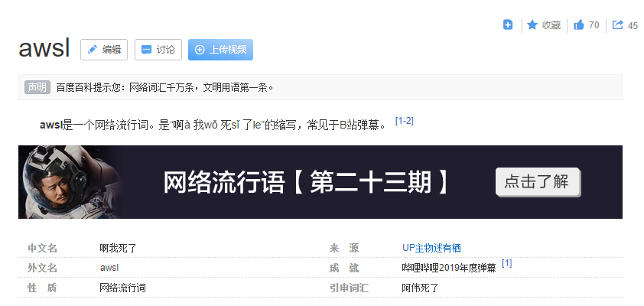Screen dimensions: 644x306
Task: Click the star favorite icon
Action: (532, 25)
